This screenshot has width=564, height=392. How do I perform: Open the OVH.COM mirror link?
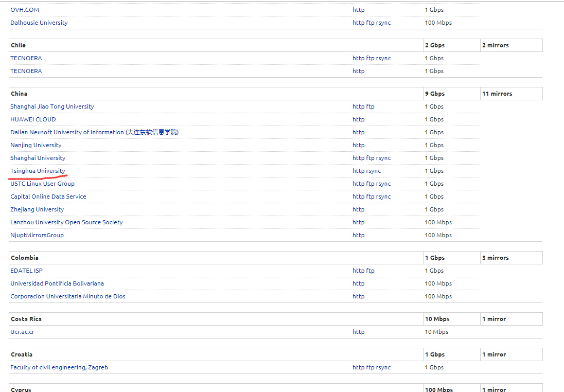point(25,10)
